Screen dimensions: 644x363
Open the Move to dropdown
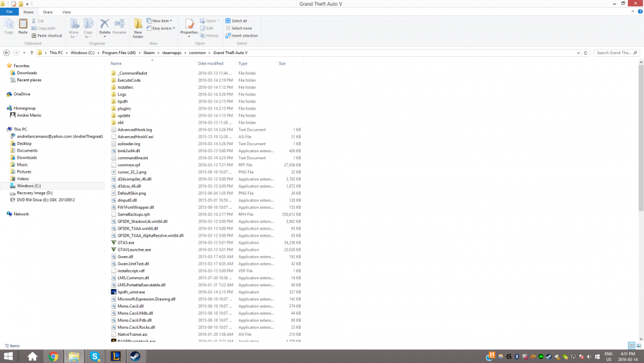[x=74, y=28]
